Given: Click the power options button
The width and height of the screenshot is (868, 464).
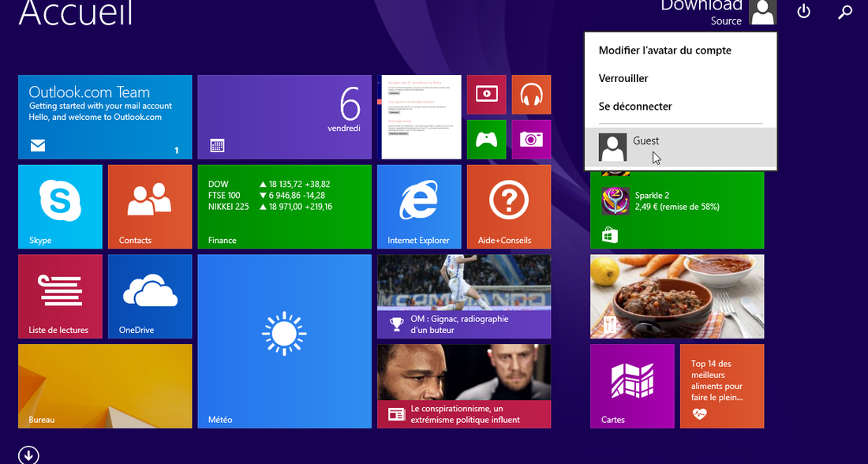Looking at the screenshot, I should click(804, 12).
